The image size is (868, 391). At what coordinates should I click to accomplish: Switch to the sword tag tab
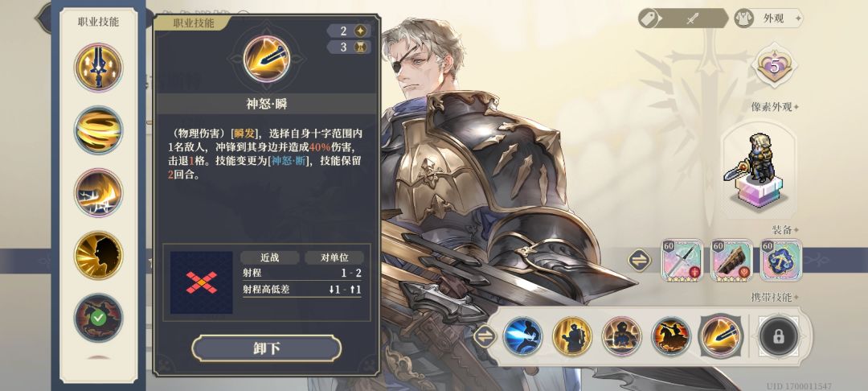(x=683, y=19)
